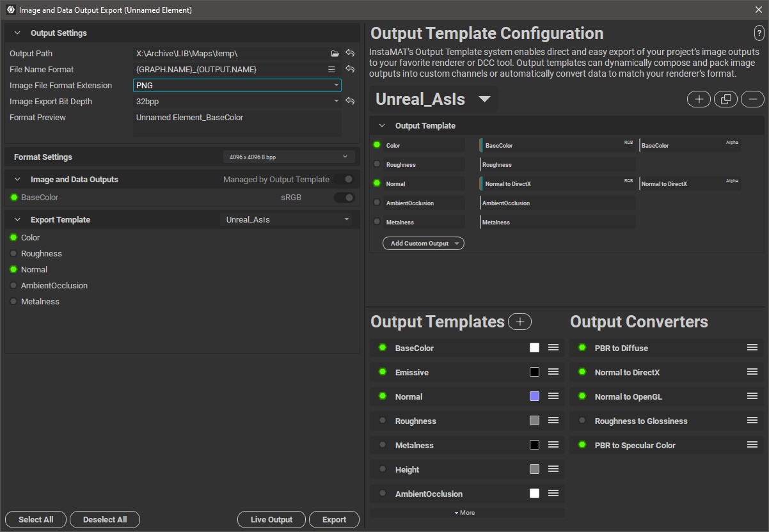Collapse the Output Settings section
Viewport: 769px width, 532px height.
(17, 33)
